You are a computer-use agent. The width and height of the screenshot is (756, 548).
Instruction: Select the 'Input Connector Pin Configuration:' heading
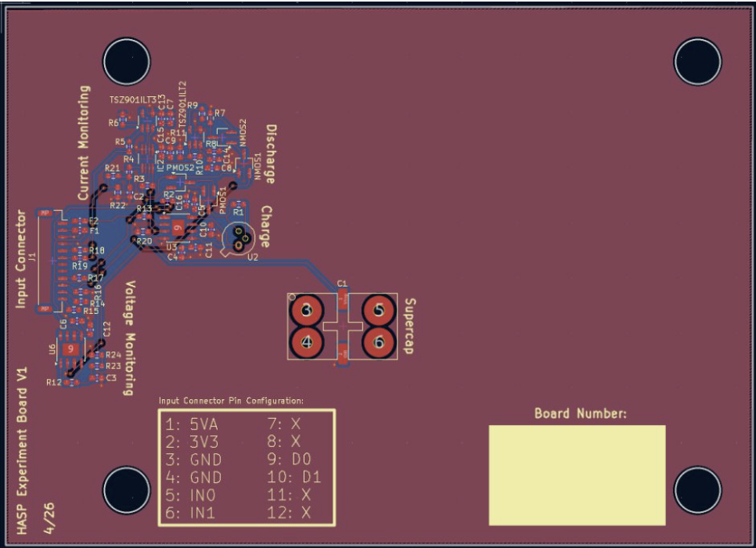point(232,400)
